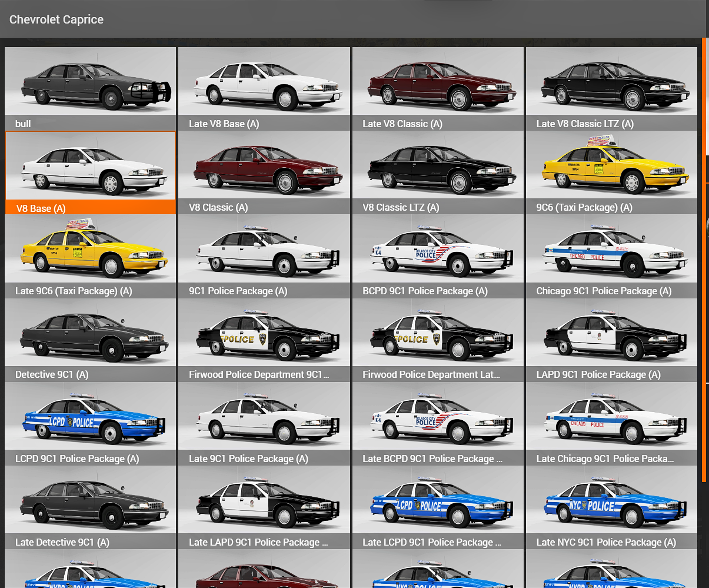Viewport: 709px width, 588px height.
Task: Select the Late V8 Classic (A) thumbnail
Action: coord(438,89)
